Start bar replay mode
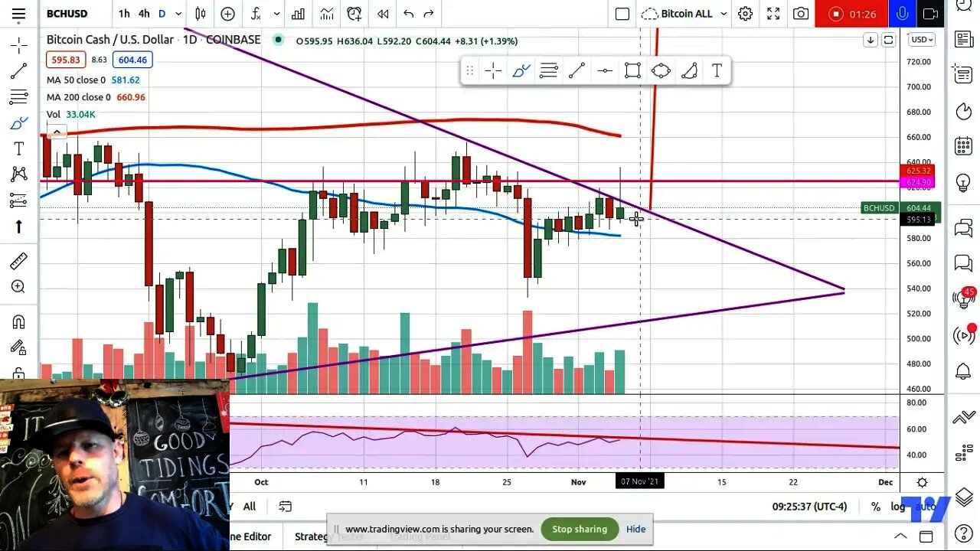 382,14
